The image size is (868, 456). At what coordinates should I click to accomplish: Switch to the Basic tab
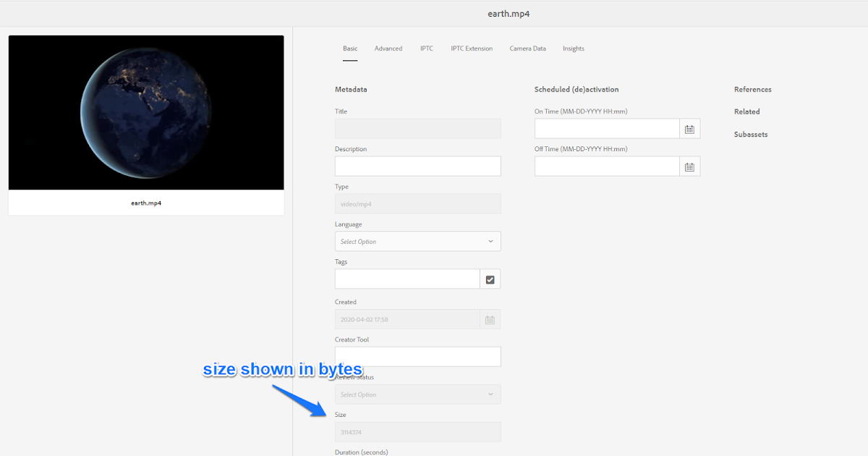[x=350, y=48]
